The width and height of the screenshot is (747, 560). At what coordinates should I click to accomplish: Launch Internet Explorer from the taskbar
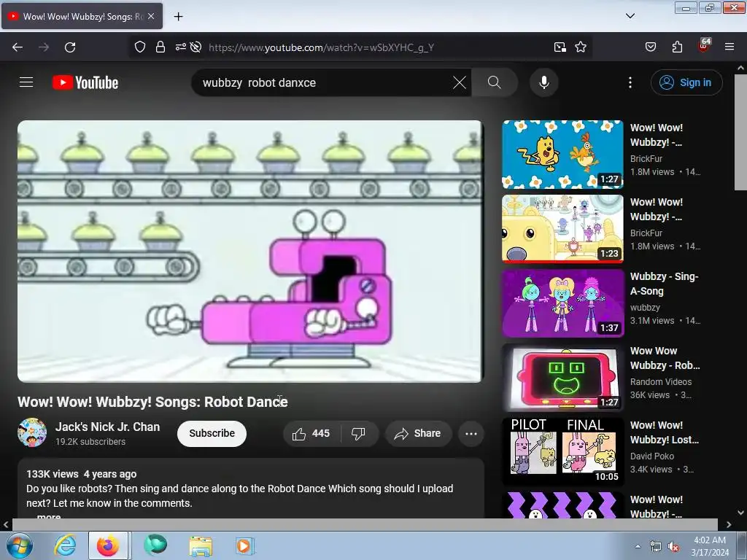pos(65,545)
